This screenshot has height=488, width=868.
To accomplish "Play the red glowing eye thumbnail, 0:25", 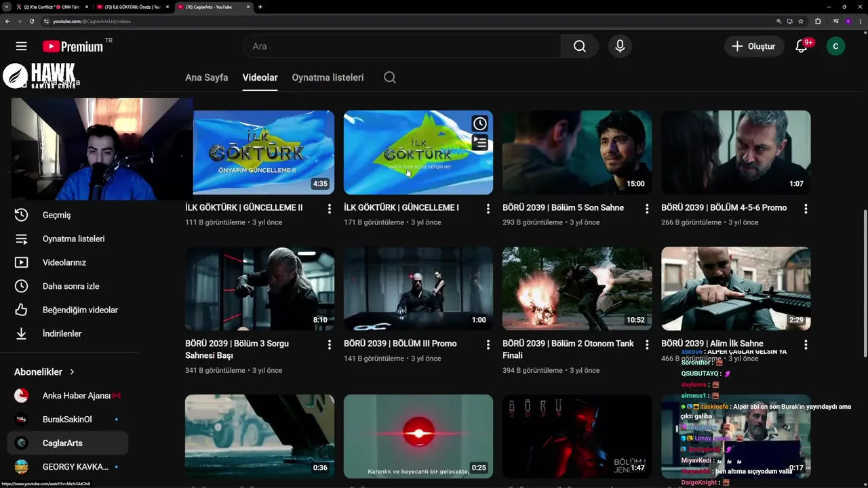I will tap(418, 436).
